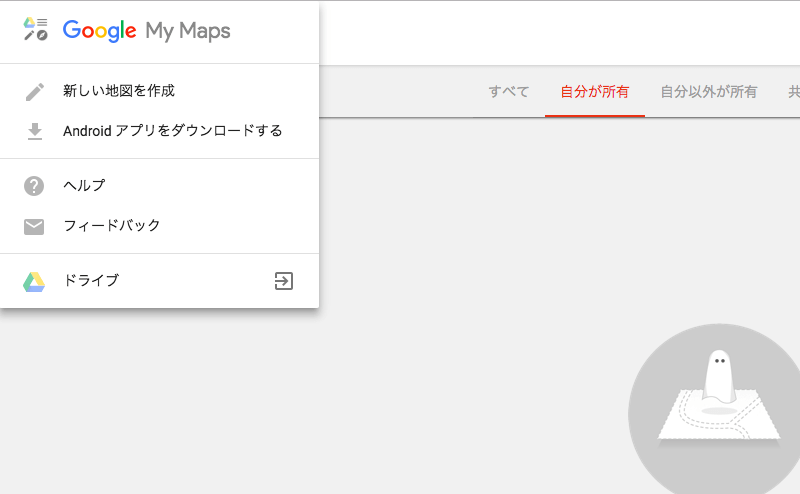This screenshot has width=800, height=494.
Task: Switch to the 自分が所有 tab
Action: click(x=595, y=92)
